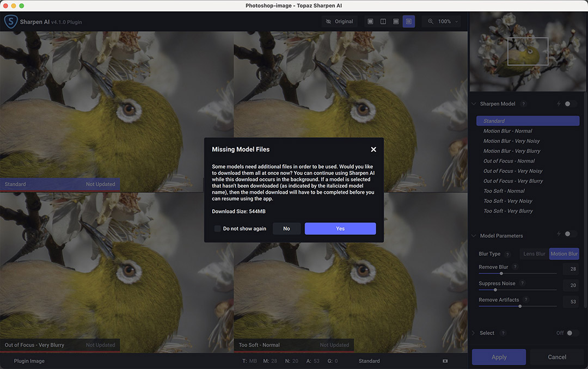Collapse the Model Parameters section
The height and width of the screenshot is (369, 588).
pyautogui.click(x=474, y=236)
